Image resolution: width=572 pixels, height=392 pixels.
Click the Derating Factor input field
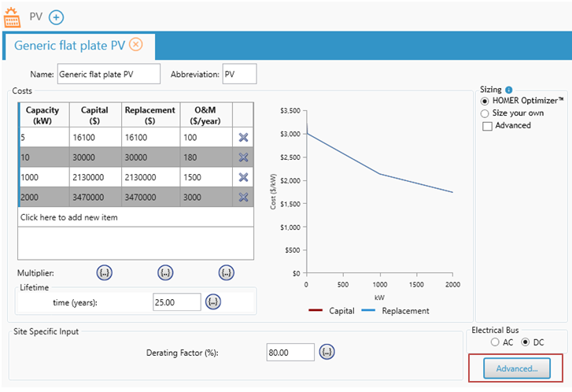[x=290, y=353]
